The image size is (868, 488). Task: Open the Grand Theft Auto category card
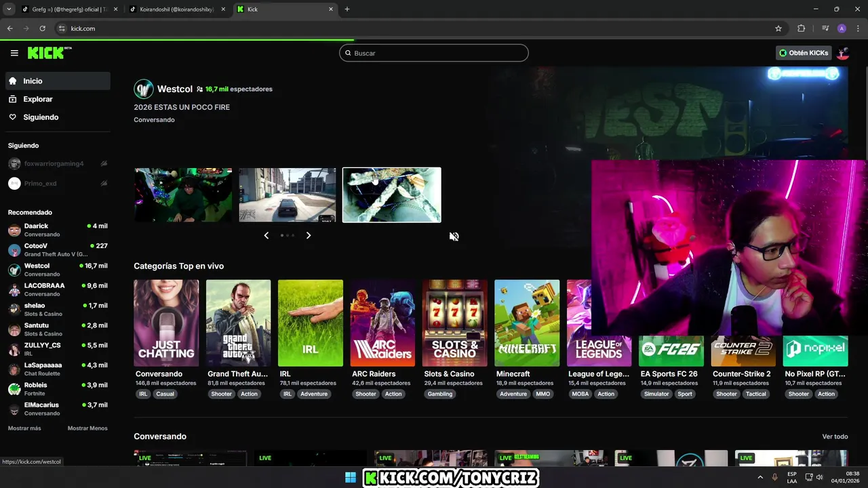point(238,323)
